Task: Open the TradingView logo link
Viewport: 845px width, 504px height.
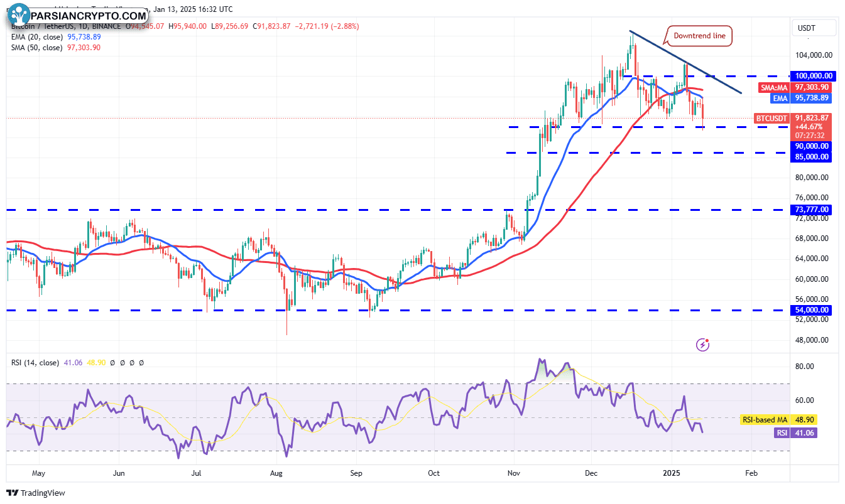Action: 36,493
